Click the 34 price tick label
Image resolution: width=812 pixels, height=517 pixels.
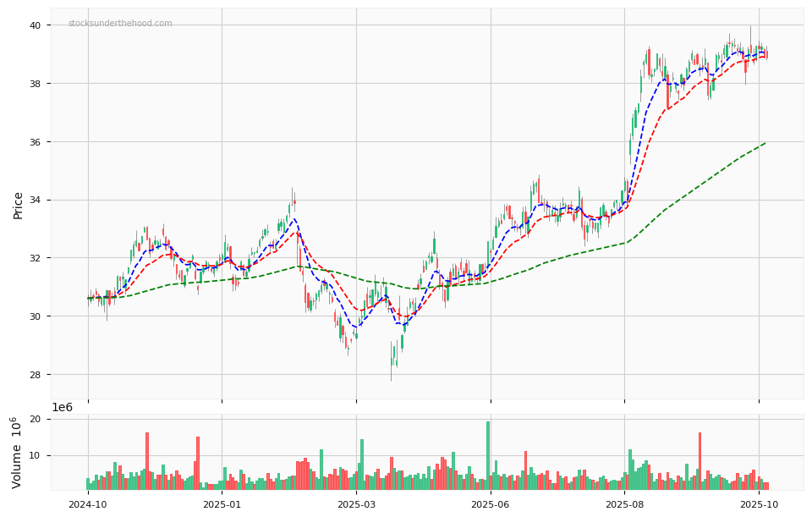tap(35, 201)
